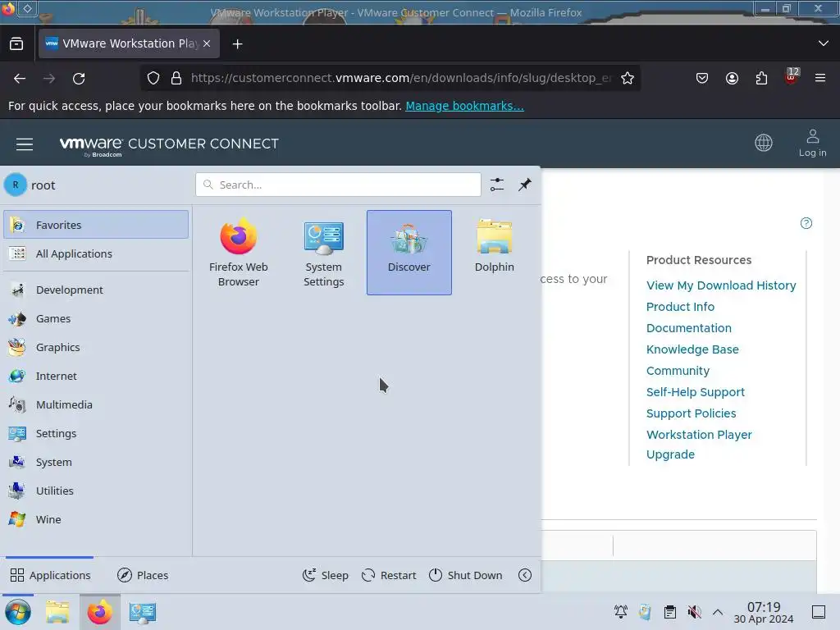Open the clipboard tray icon
840x630 pixels.
(669, 612)
